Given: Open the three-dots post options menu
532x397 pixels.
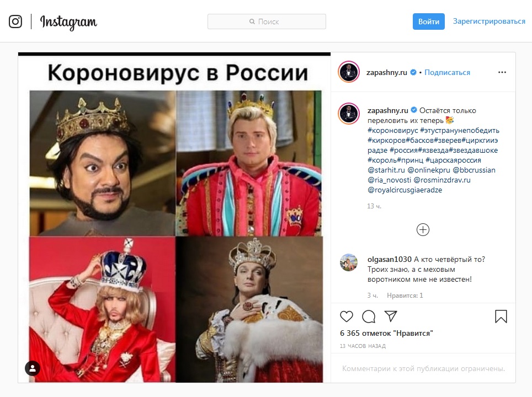Looking at the screenshot, I should [x=502, y=72].
